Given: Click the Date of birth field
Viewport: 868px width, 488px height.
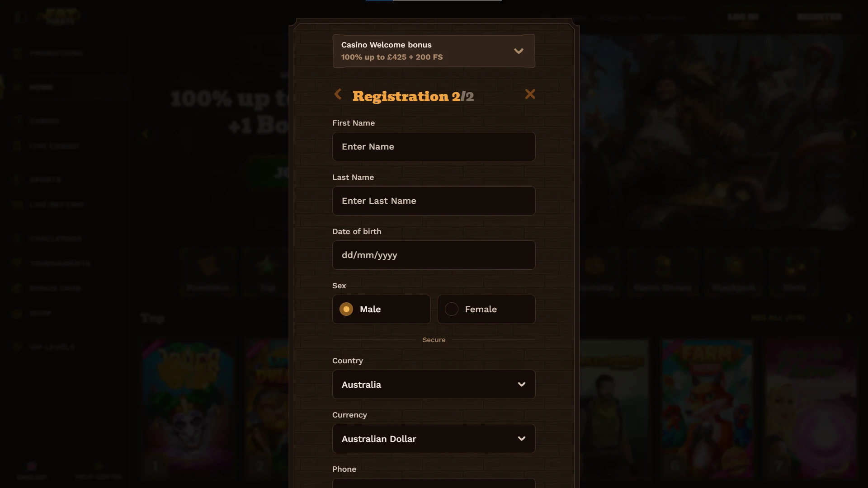Looking at the screenshot, I should tap(434, 255).
